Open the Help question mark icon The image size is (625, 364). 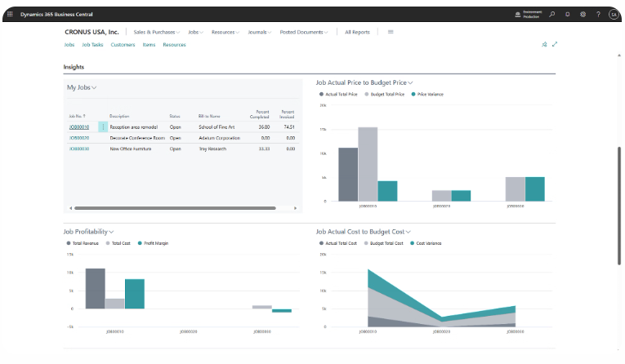tap(598, 15)
